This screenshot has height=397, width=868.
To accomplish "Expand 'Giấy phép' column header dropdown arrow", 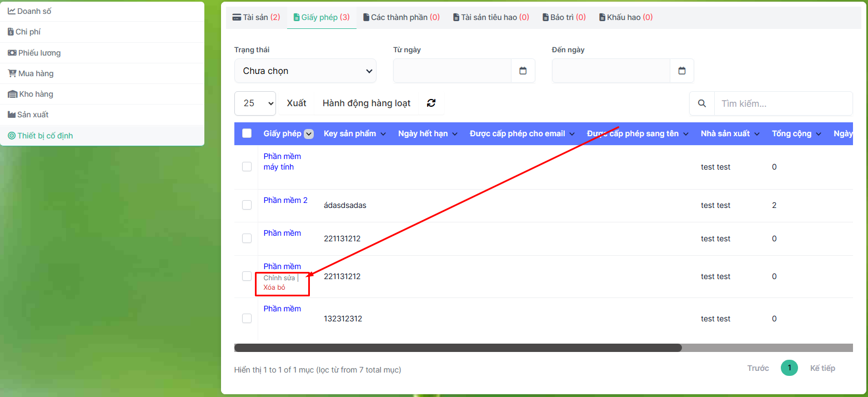I will 309,133.
